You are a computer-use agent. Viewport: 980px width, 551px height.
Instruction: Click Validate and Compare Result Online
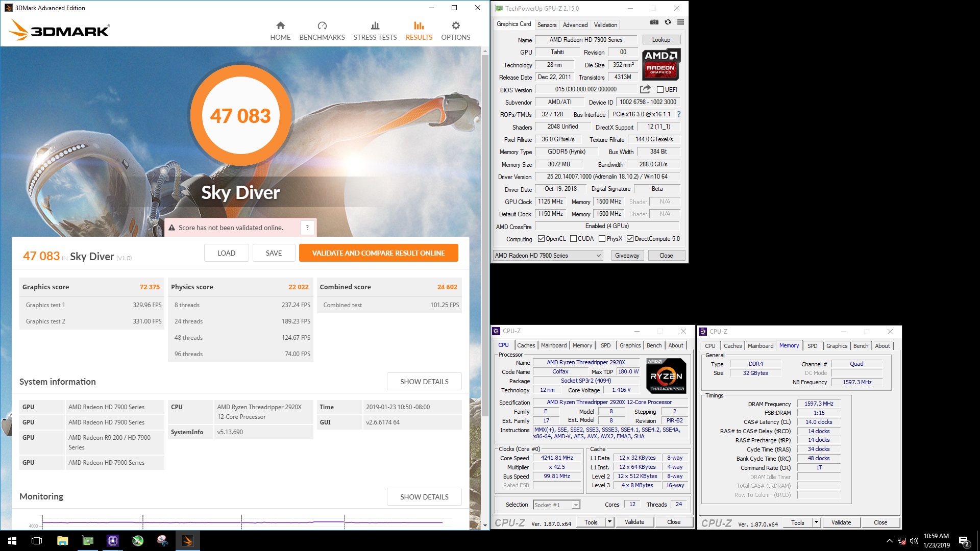pyautogui.click(x=378, y=253)
